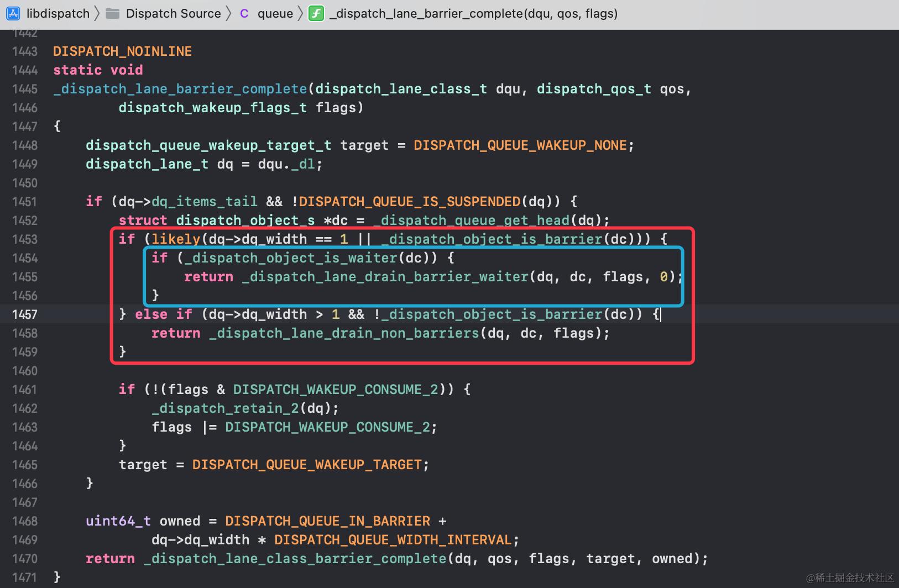The width and height of the screenshot is (899, 588).
Task: Click _dispatch_object_is_waiter call
Action: coord(291,258)
